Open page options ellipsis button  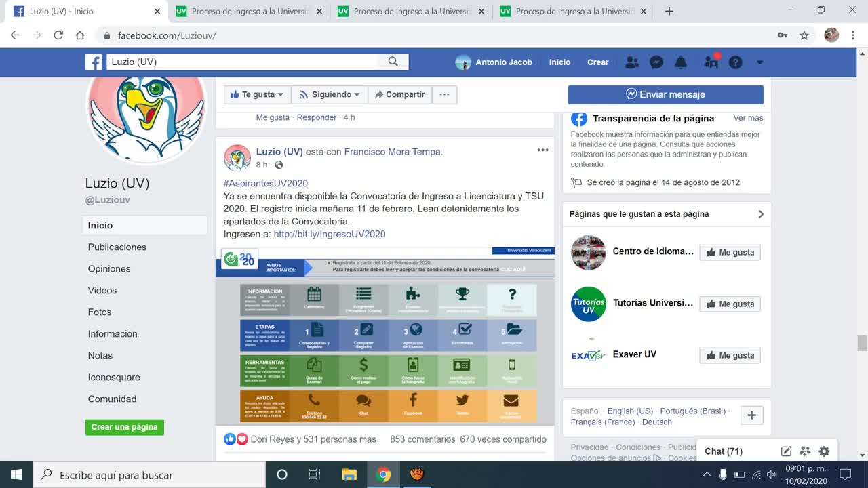point(444,94)
